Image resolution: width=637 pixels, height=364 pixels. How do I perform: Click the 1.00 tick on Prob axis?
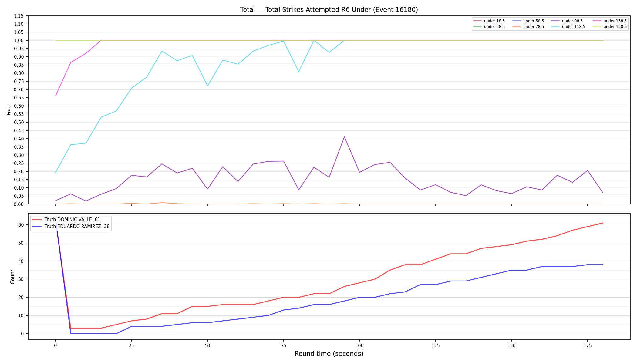(x=19, y=40)
